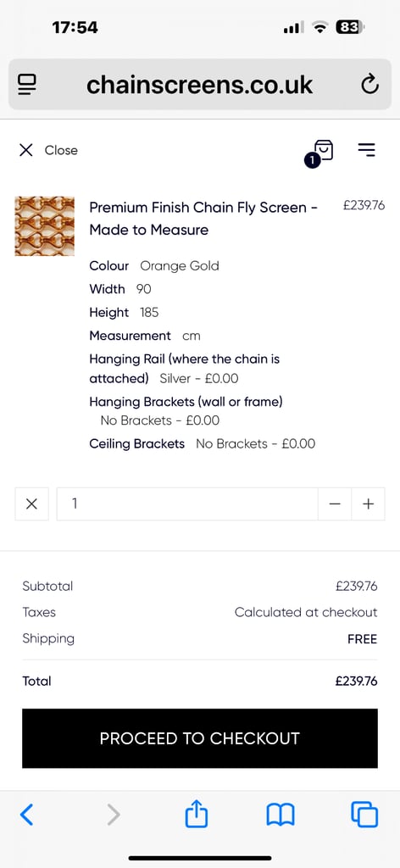The height and width of the screenshot is (868, 400).
Task: Increase quantity with the plus button
Action: point(368,504)
